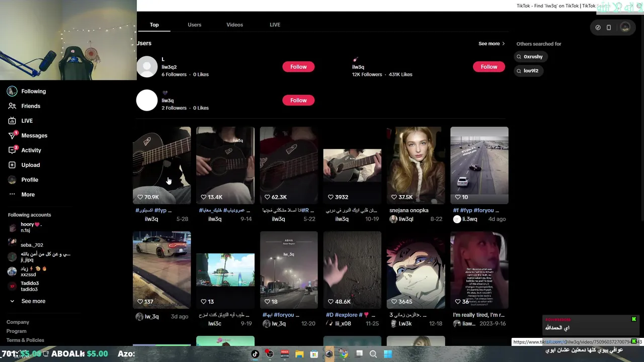Click the get app phone icon

coord(609,28)
